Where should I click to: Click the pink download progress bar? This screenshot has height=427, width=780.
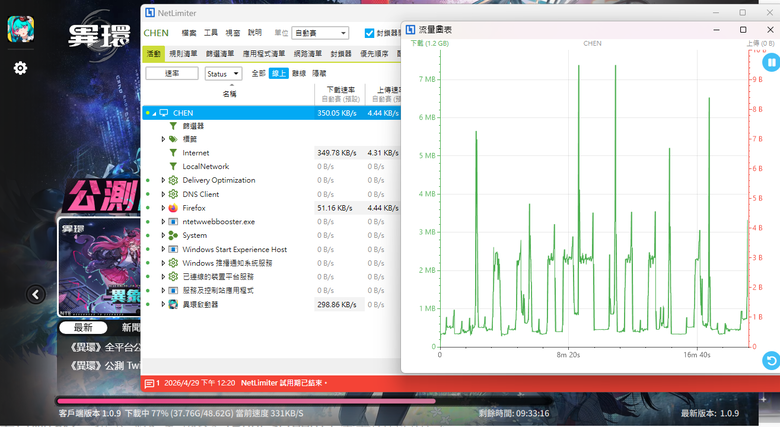pos(246,401)
